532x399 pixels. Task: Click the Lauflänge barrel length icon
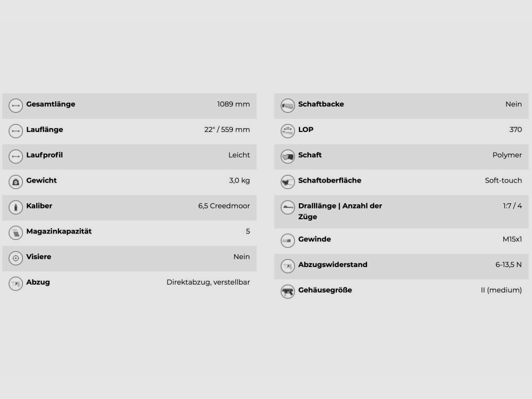[x=16, y=131]
